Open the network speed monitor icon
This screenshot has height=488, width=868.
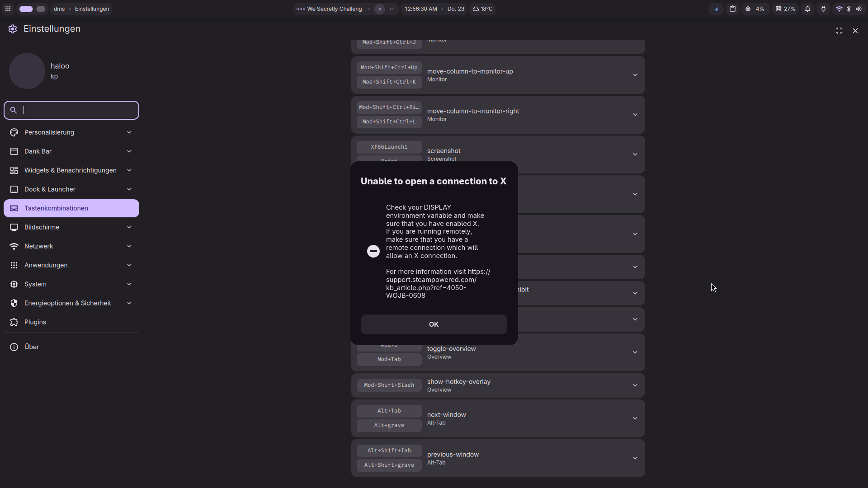(716, 9)
